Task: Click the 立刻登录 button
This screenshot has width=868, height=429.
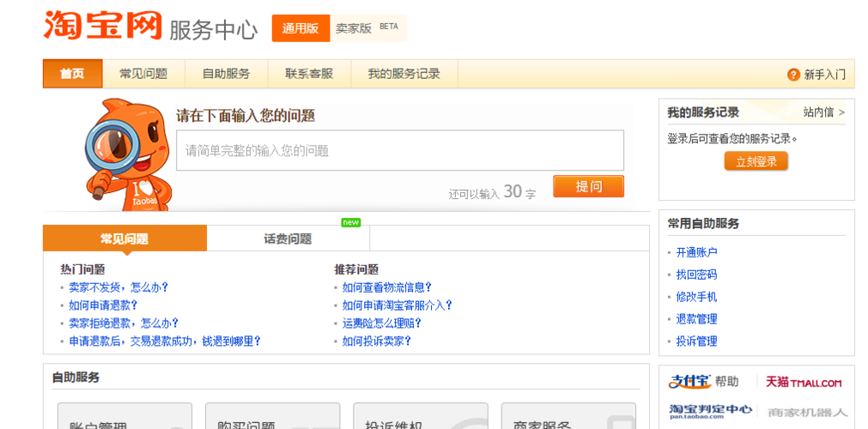Action: coord(756,161)
